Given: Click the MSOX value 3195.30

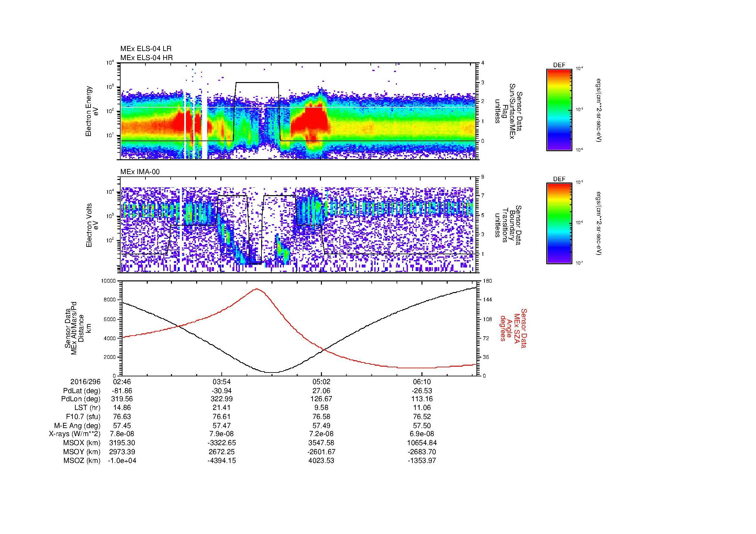Looking at the screenshot, I should [x=122, y=443].
